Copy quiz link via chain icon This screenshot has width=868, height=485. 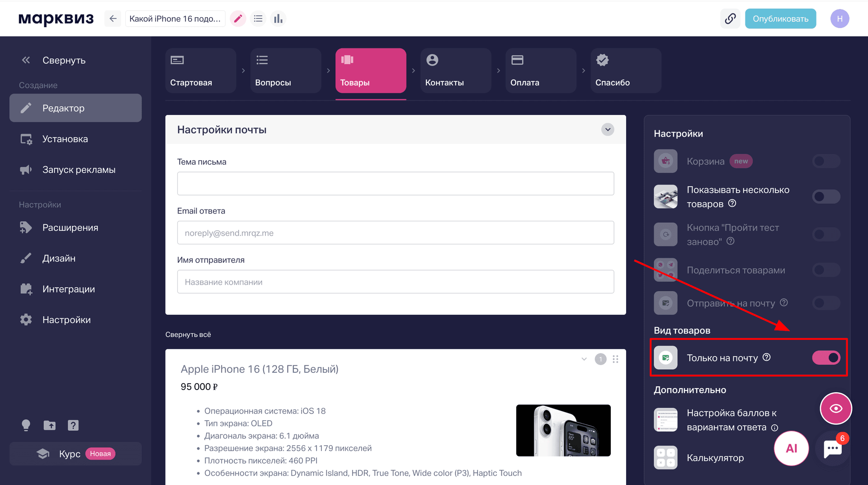pos(730,19)
